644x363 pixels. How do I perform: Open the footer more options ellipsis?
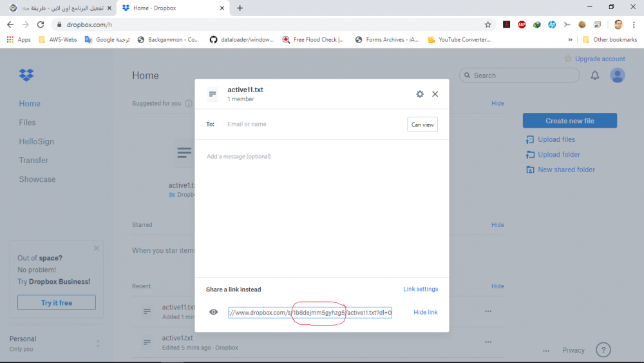pyautogui.click(x=546, y=351)
